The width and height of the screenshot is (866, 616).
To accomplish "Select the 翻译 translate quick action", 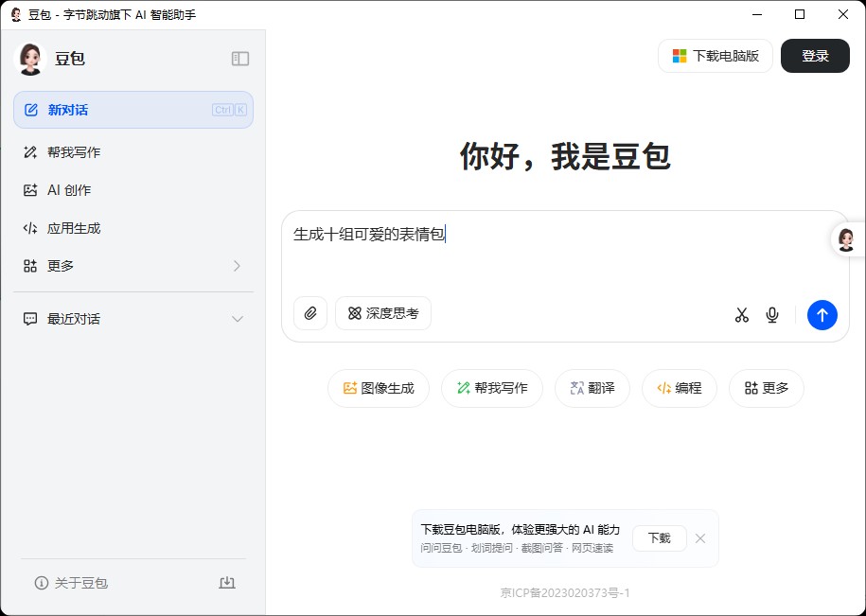I will point(592,388).
